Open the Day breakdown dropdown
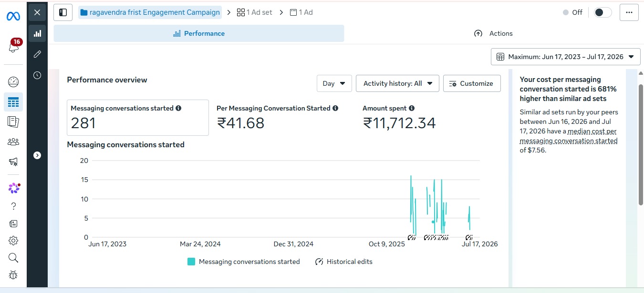The height and width of the screenshot is (293, 644). pos(334,83)
